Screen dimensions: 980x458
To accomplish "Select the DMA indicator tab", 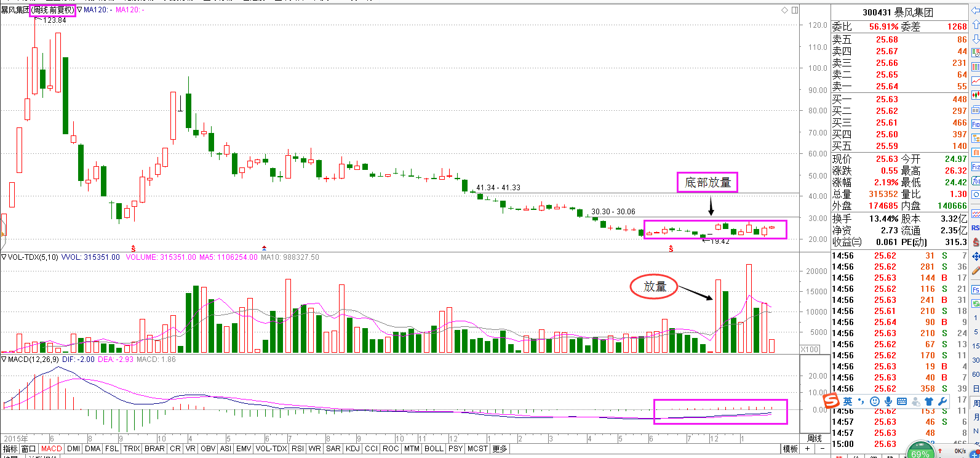I will 93,449.
